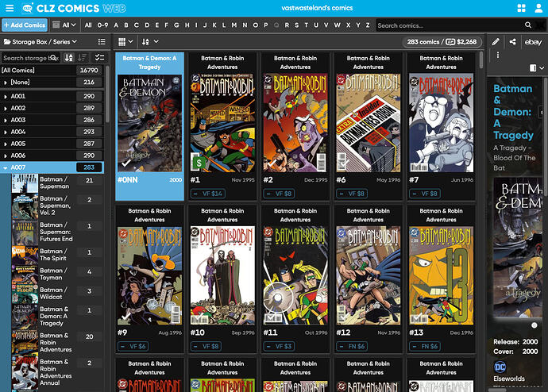Filter comics by letter M
This screenshot has height=392, width=548.
(x=234, y=25)
